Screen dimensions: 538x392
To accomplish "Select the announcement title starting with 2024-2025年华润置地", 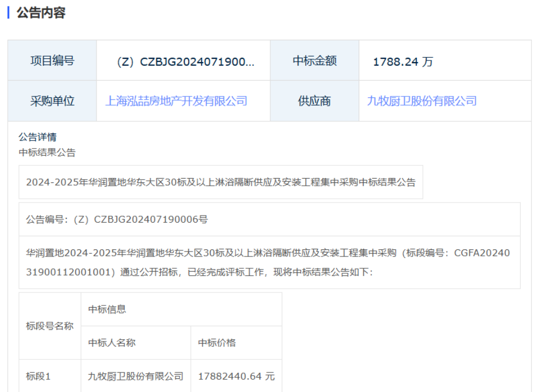I will point(221,182).
